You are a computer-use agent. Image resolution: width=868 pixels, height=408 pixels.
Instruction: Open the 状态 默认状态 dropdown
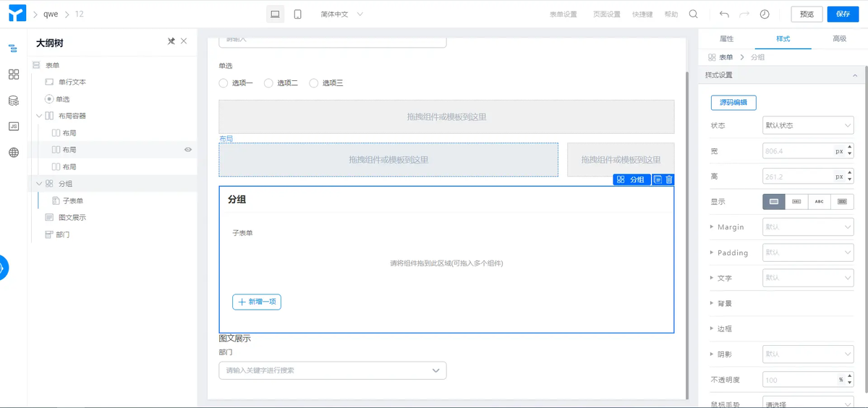(x=808, y=126)
